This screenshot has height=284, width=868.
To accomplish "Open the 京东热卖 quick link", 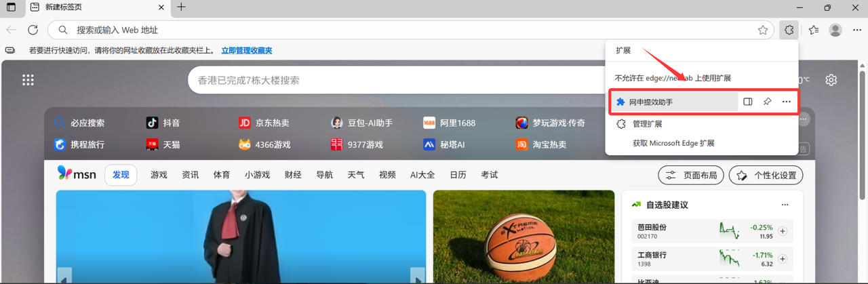I will pyautogui.click(x=264, y=123).
